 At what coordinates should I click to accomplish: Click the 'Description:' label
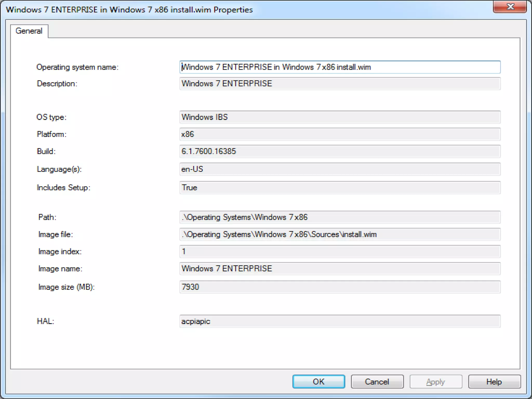[x=57, y=84]
